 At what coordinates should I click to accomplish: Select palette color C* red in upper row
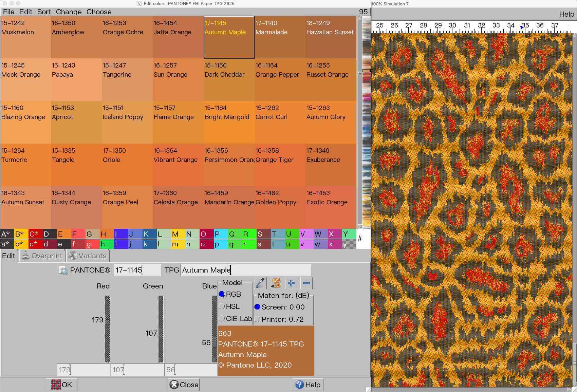tap(36, 234)
